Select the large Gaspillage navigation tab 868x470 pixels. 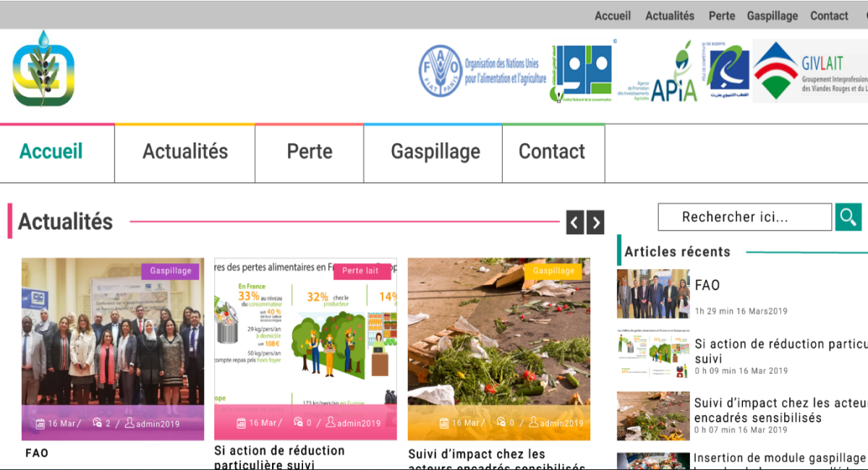(433, 153)
